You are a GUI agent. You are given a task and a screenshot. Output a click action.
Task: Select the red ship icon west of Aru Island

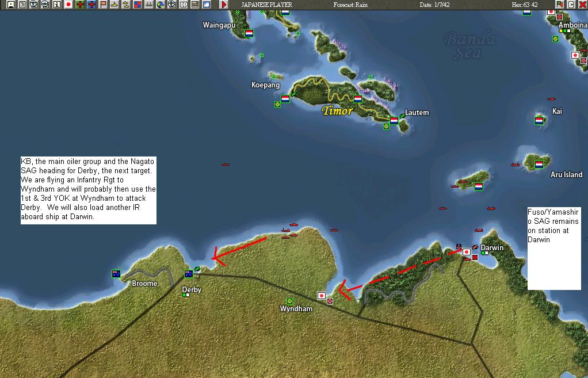click(516, 164)
